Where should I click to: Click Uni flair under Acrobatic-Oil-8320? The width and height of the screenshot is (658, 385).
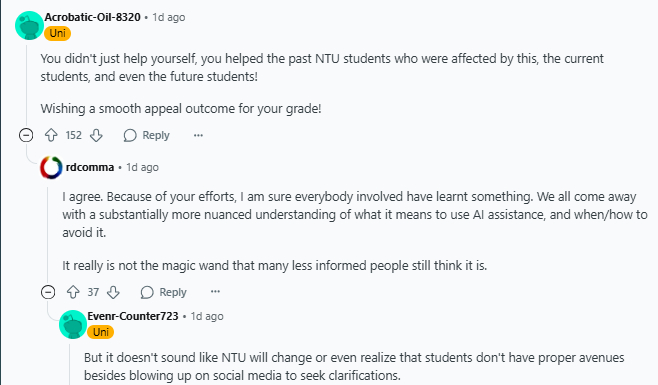(57, 33)
